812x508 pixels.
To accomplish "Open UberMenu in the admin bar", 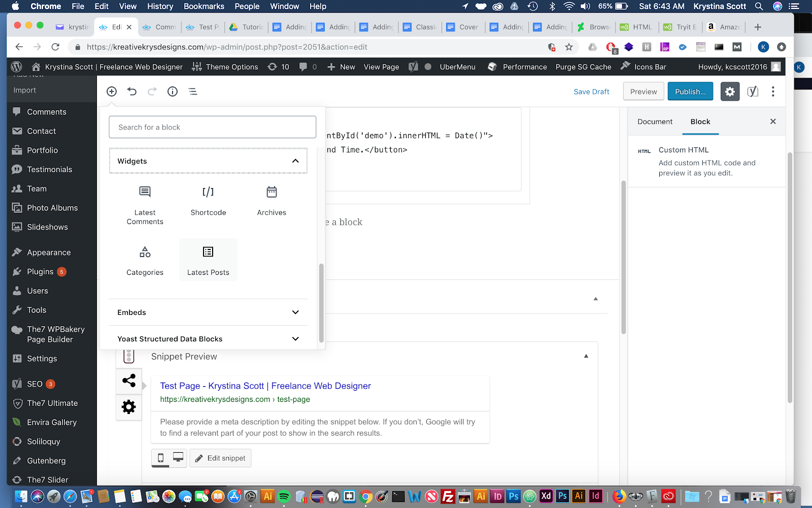I will (x=457, y=67).
